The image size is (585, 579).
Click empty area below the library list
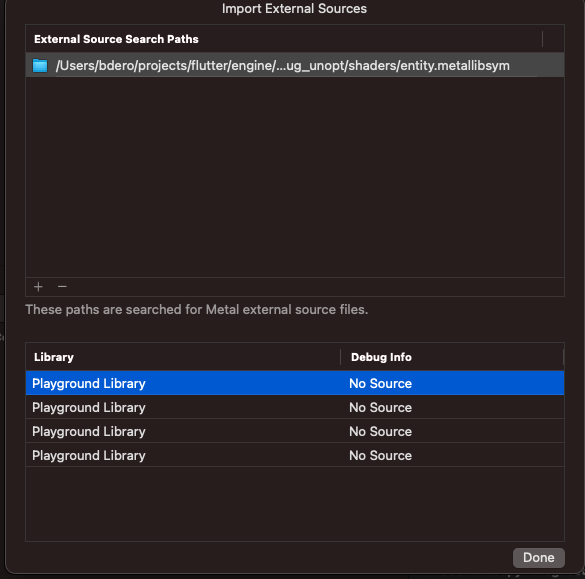[x=295, y=504]
